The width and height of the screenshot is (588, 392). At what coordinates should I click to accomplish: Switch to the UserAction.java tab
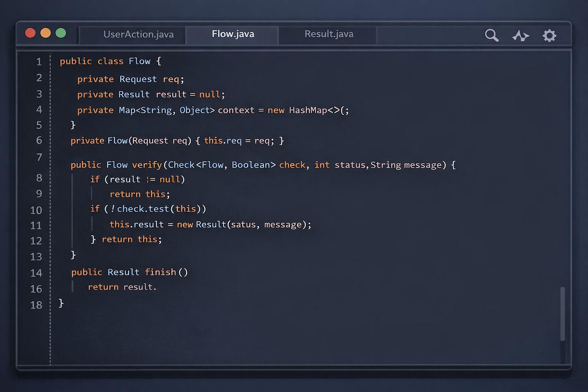(x=138, y=34)
